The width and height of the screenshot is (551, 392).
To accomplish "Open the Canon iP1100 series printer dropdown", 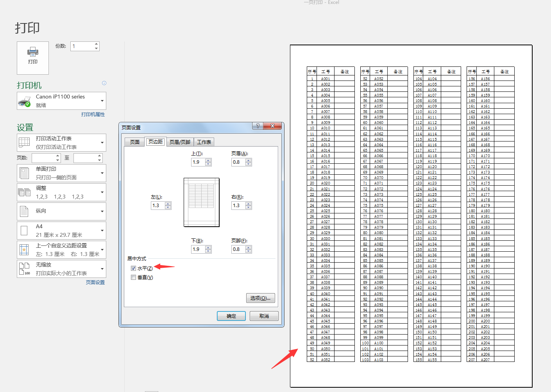I will click(61, 101).
